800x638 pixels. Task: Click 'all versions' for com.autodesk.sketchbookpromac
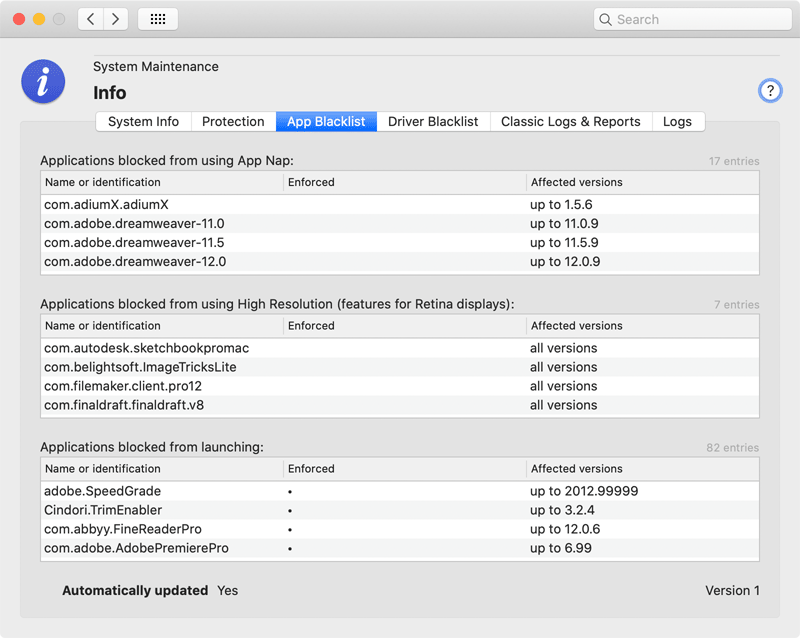click(563, 348)
